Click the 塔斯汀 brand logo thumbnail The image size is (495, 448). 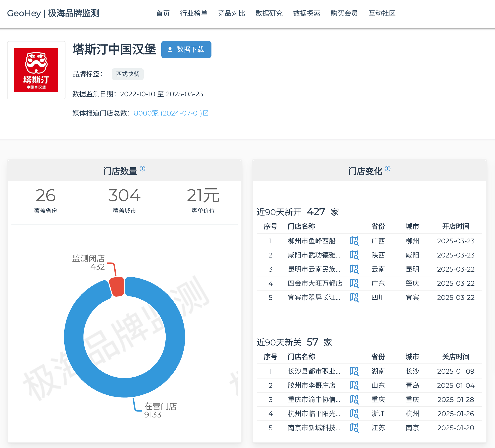tap(36, 70)
